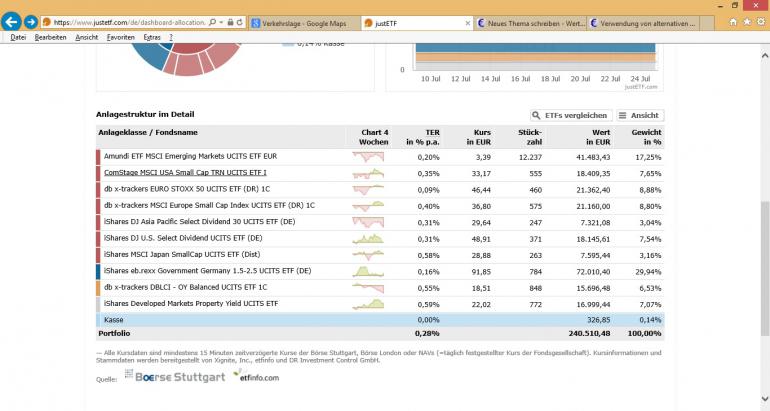Click the address bar URL field
Image resolution: width=770 pixels, height=411 pixels.
(129, 22)
